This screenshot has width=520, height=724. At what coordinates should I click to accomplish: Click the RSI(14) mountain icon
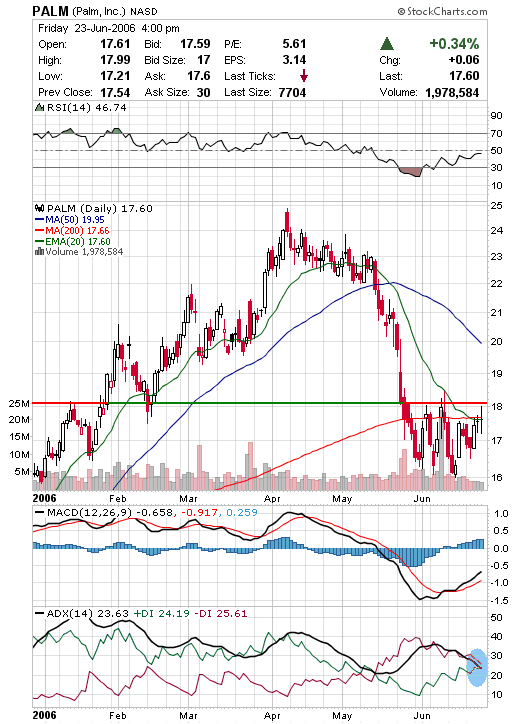point(39,108)
